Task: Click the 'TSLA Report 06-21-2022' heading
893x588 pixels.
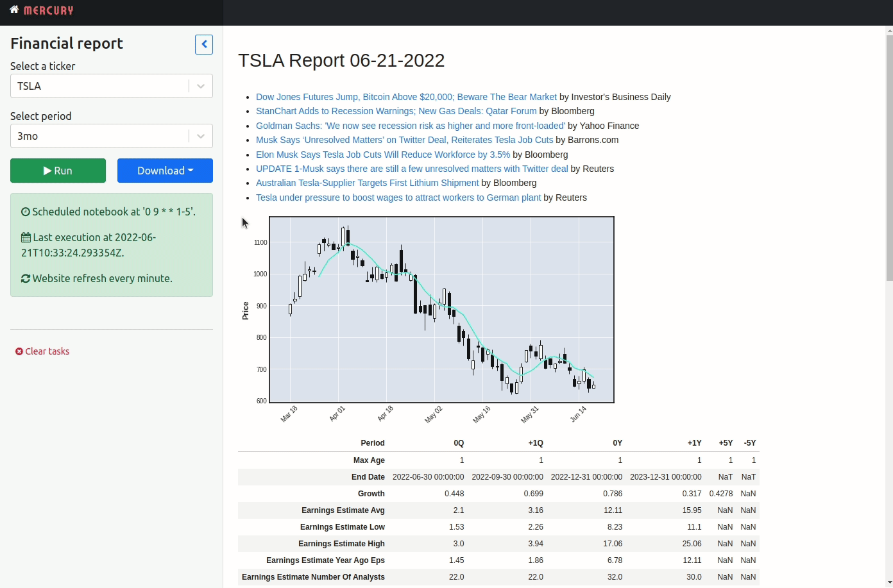Action: (341, 60)
